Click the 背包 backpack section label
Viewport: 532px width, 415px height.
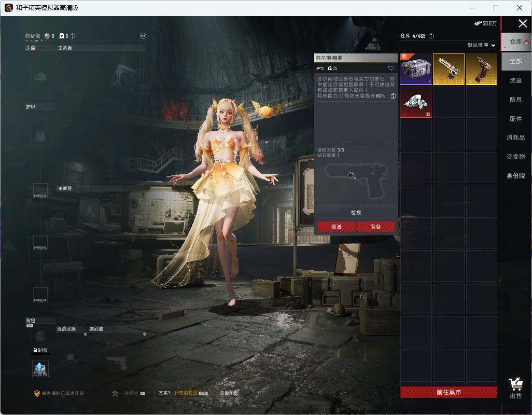click(x=31, y=321)
